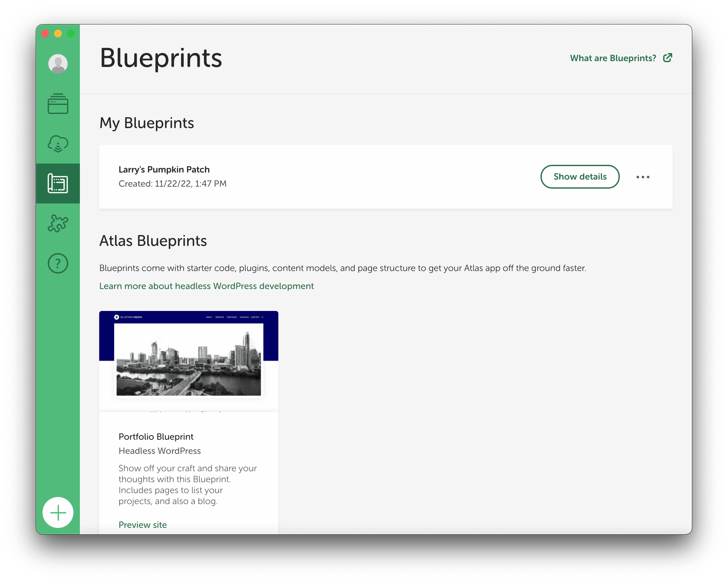Click Show details for Larry's Pumpkin Patch
This screenshot has height=582, width=728.
[580, 176]
